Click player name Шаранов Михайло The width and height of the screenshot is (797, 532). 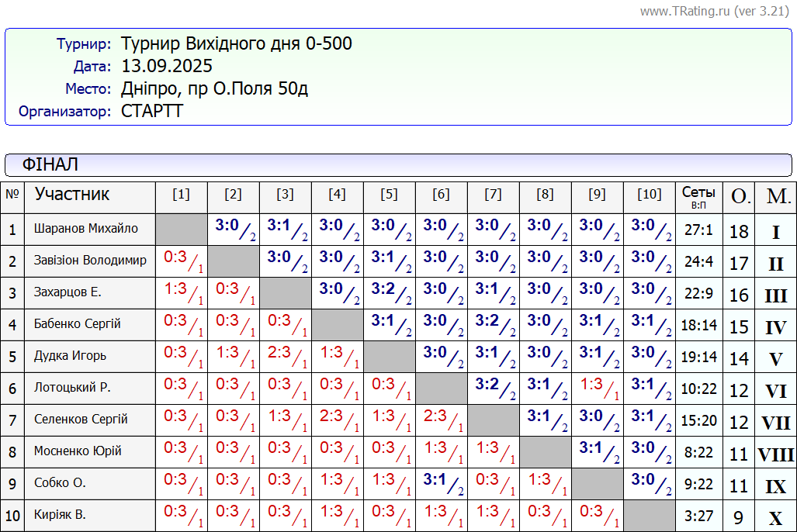tap(86, 229)
